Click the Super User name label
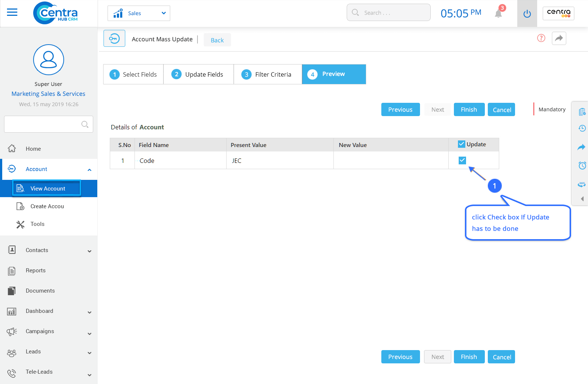Screen dimensions: 588x384 coord(48,84)
